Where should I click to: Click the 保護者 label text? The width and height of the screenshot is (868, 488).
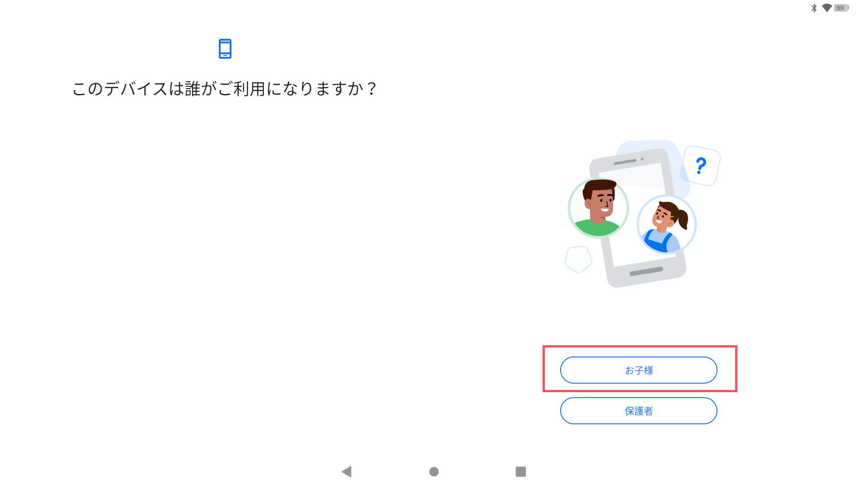tap(639, 411)
